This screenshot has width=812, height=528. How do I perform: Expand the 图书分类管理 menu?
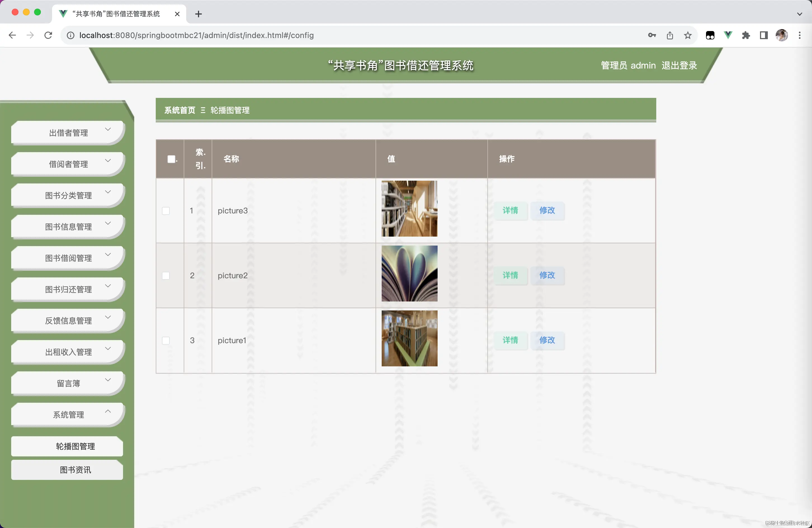coord(68,195)
